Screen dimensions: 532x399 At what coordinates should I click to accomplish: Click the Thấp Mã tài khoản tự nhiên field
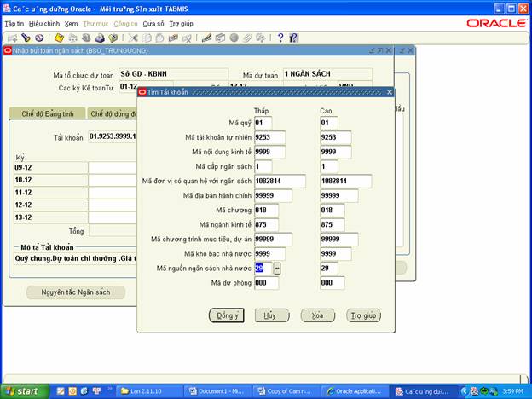click(x=269, y=137)
